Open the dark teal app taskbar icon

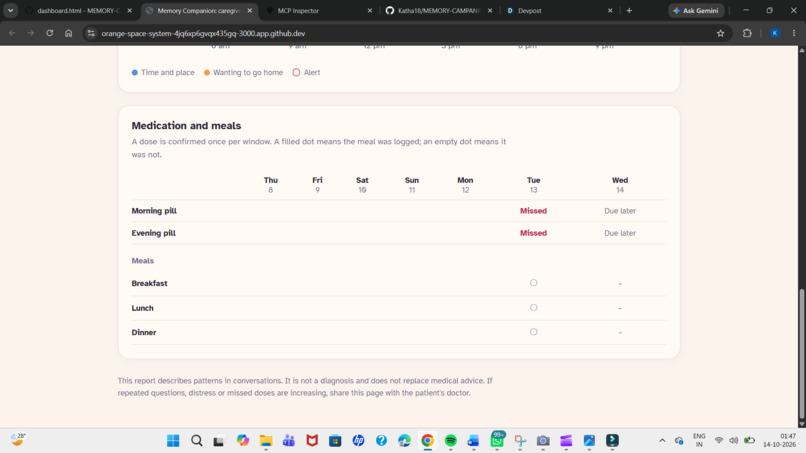coord(612,441)
